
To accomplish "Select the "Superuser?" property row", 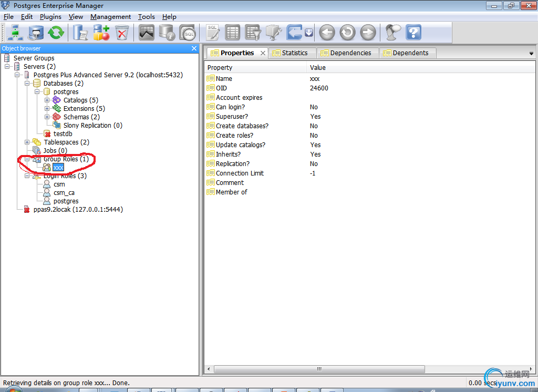I will click(370, 117).
